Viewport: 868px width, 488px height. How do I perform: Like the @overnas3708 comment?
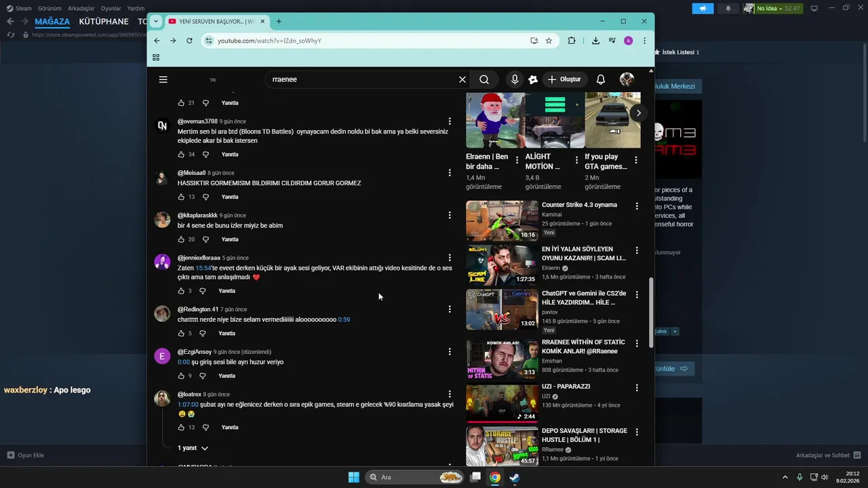click(x=181, y=155)
